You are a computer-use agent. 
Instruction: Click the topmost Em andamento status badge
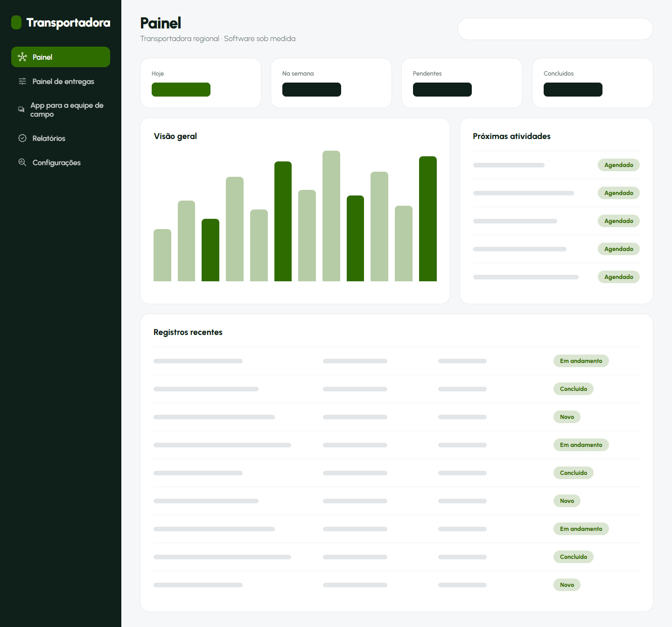(581, 361)
